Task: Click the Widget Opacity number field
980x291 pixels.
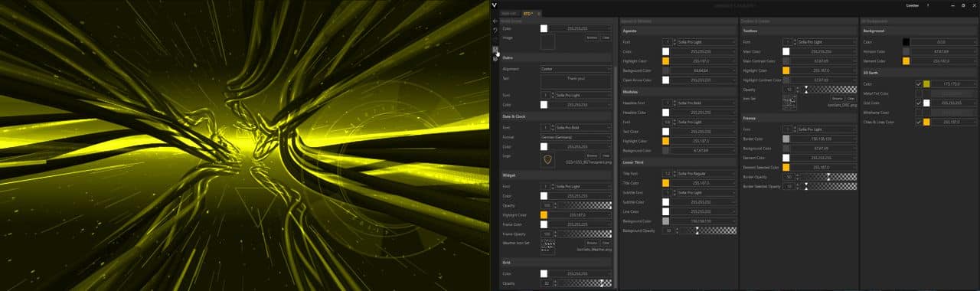Action: (546, 205)
